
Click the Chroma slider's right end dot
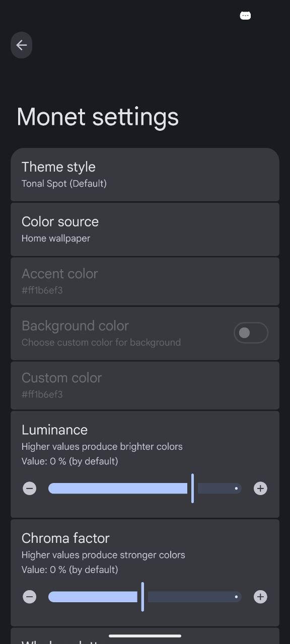click(x=236, y=597)
